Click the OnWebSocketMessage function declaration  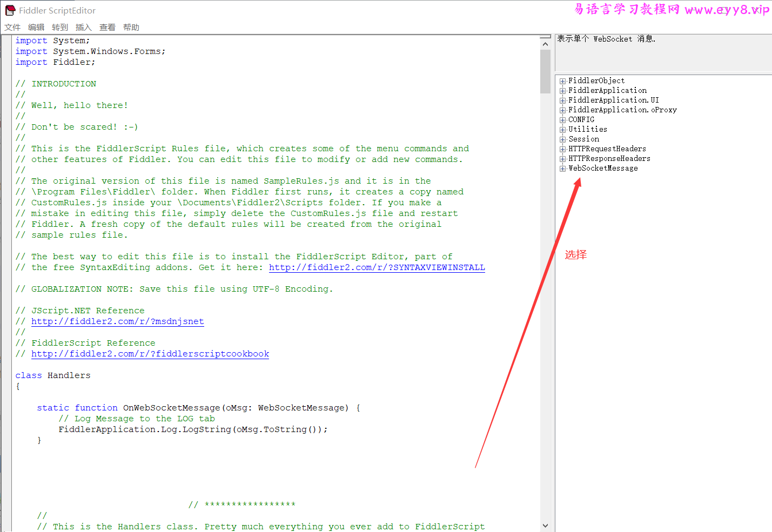tap(198, 408)
